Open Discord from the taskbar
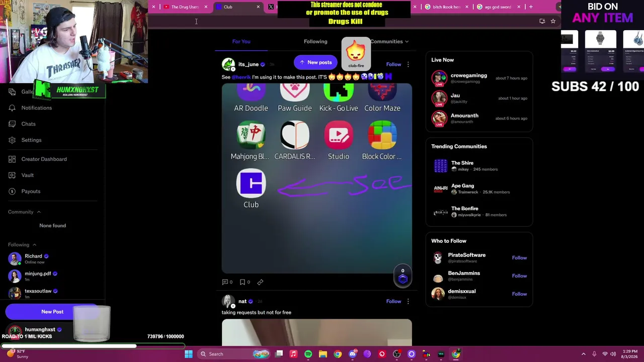The image size is (644, 362). (352, 354)
